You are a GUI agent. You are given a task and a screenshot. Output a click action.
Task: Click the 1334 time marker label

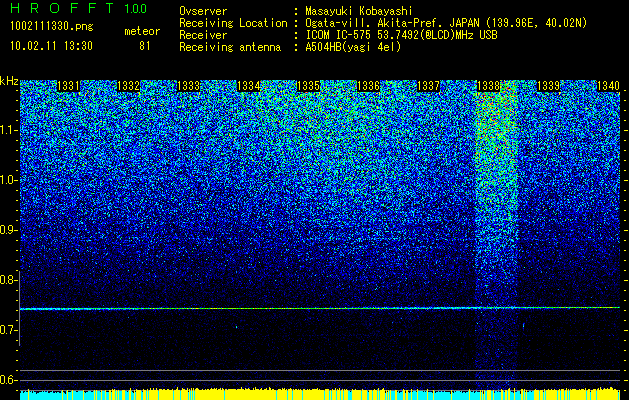248,86
